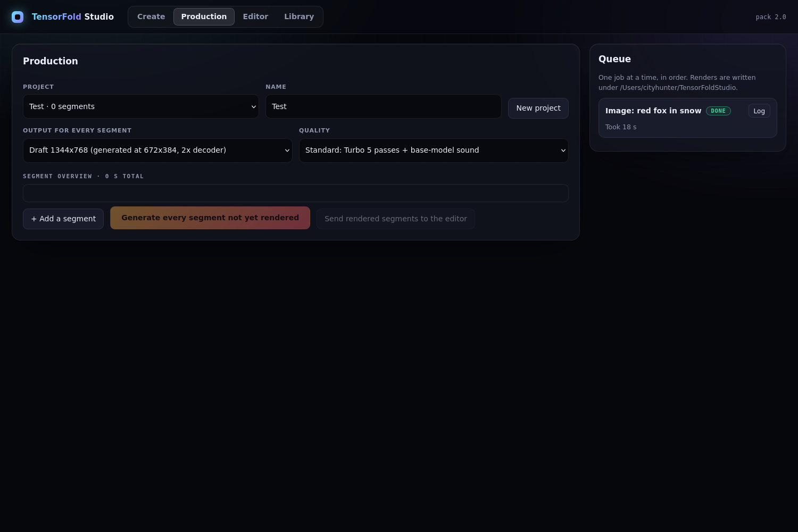Click the 'Took 18 s' text
The width and height of the screenshot is (798, 532).
[621, 127]
